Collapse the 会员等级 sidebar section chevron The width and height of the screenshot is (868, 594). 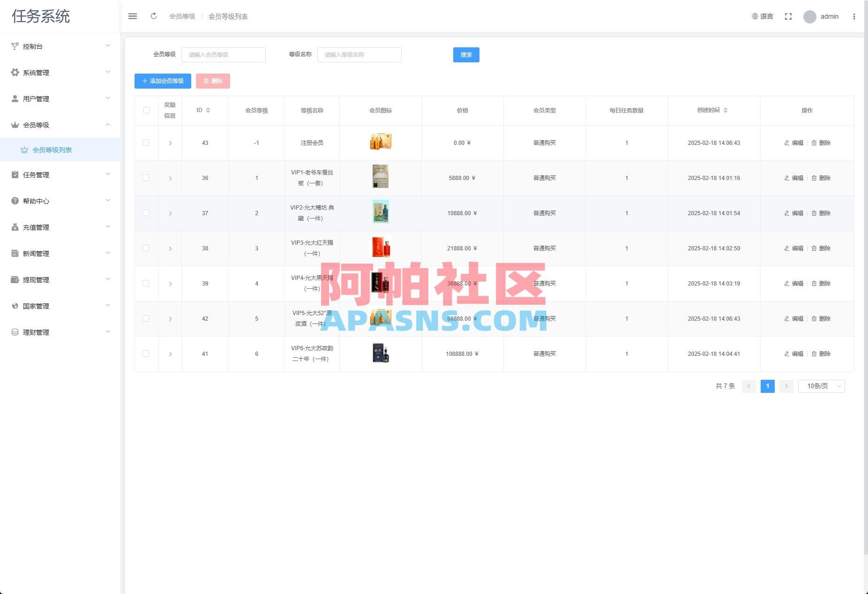[108, 125]
